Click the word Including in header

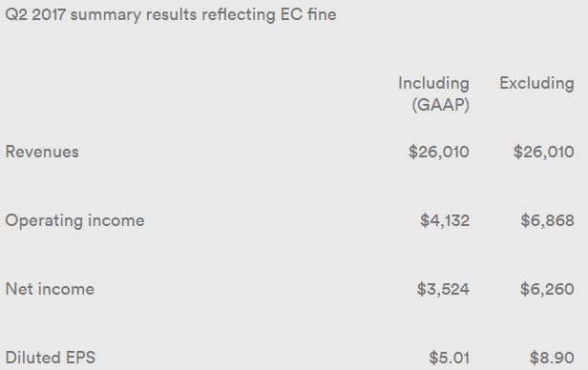[434, 84]
